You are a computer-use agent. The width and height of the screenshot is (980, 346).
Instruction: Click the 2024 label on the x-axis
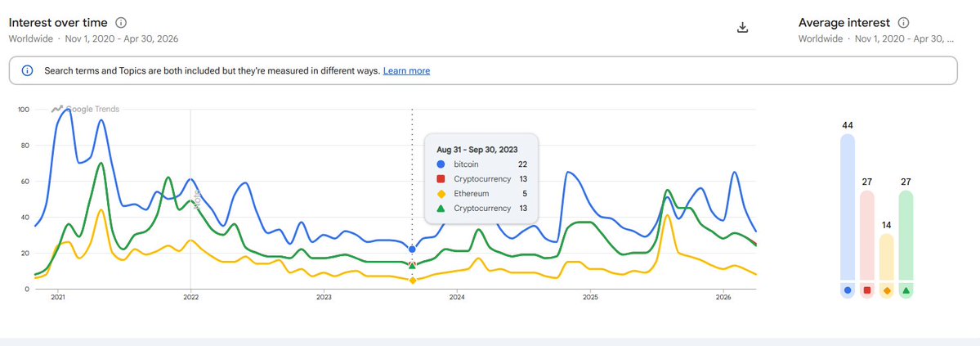coord(457,297)
